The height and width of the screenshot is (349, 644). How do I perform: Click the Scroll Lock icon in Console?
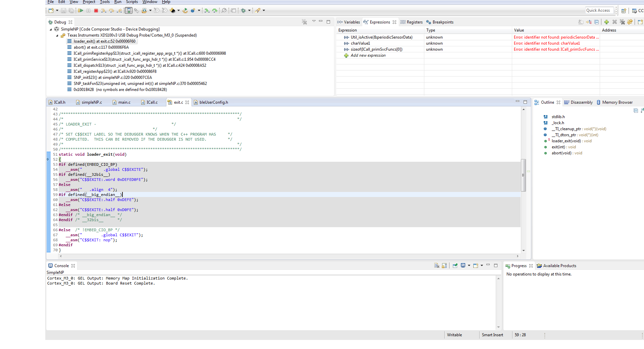444,265
